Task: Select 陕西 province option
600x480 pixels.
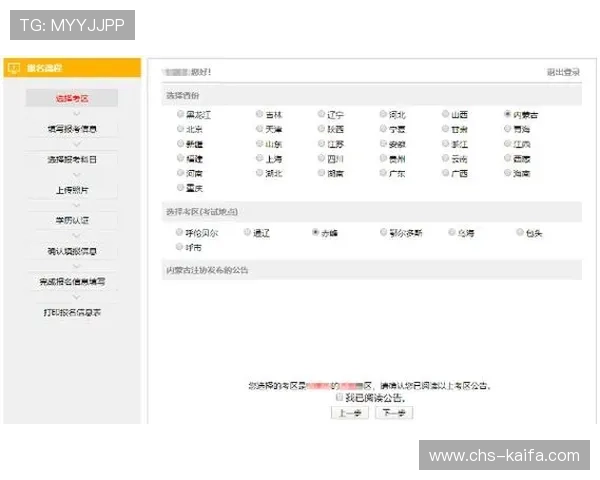Action: (x=321, y=129)
